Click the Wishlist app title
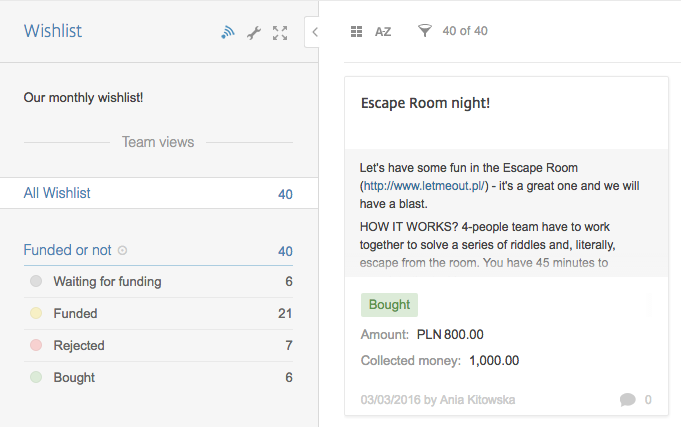The height and width of the screenshot is (427, 681). point(53,32)
